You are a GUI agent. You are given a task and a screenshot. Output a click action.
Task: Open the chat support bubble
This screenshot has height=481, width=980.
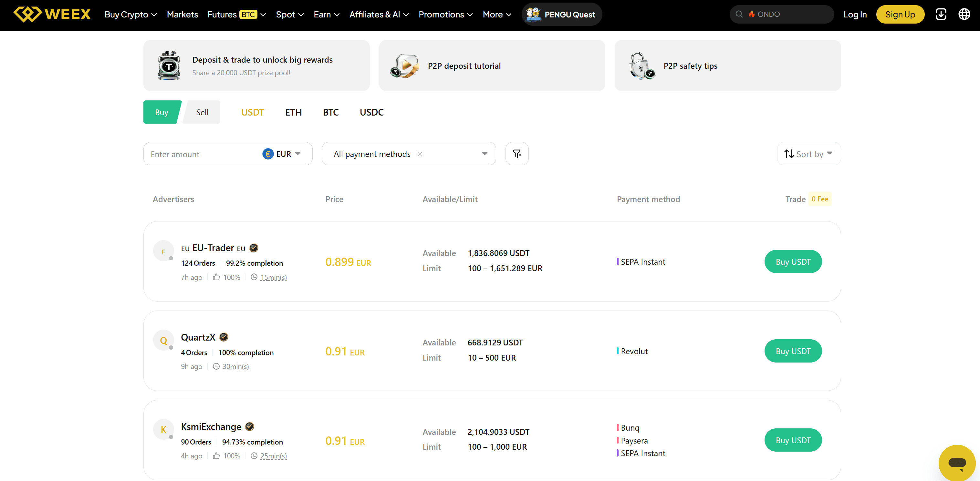[957, 463]
